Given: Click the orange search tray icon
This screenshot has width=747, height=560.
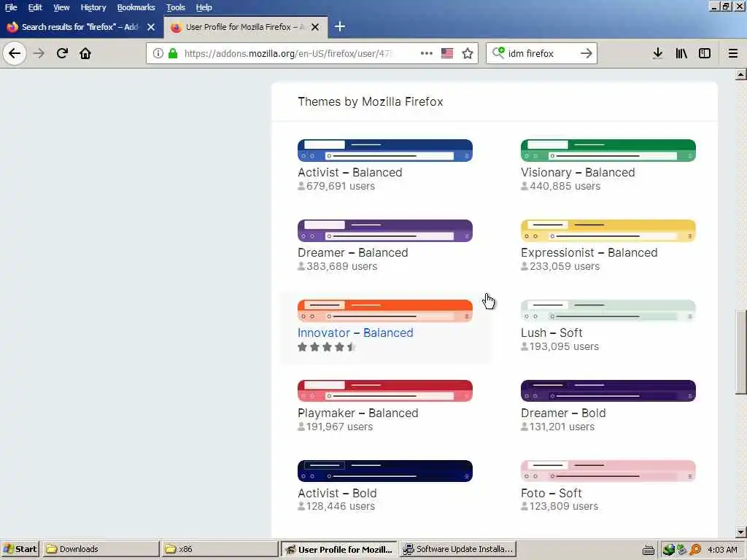Looking at the screenshot, I should pos(695,550).
